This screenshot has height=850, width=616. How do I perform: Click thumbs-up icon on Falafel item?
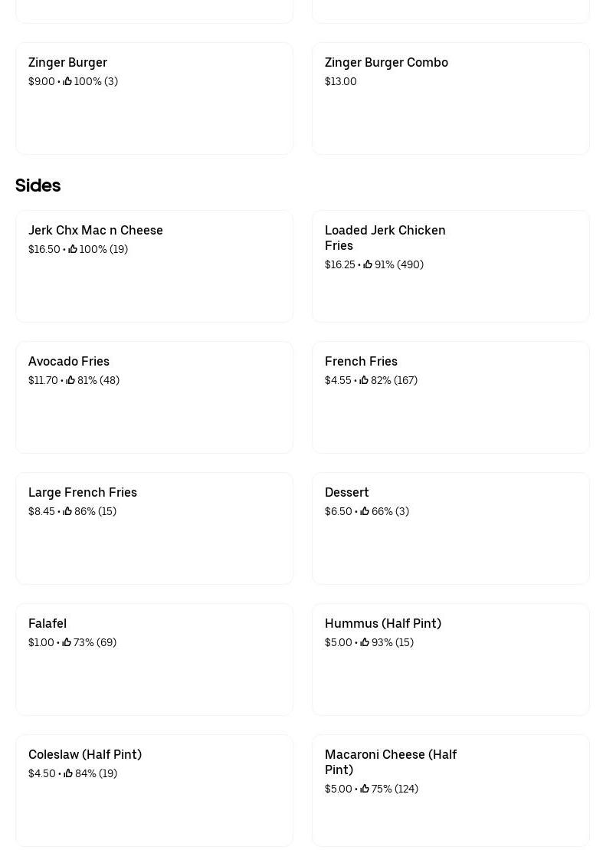tap(67, 642)
